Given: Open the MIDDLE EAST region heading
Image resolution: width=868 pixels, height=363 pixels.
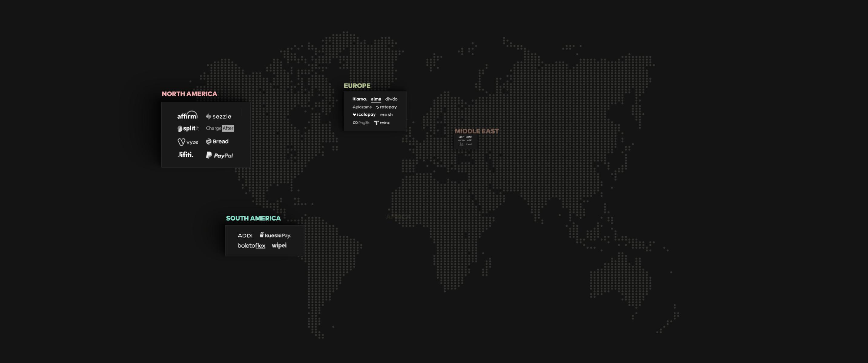Looking at the screenshot, I should pyautogui.click(x=477, y=131).
